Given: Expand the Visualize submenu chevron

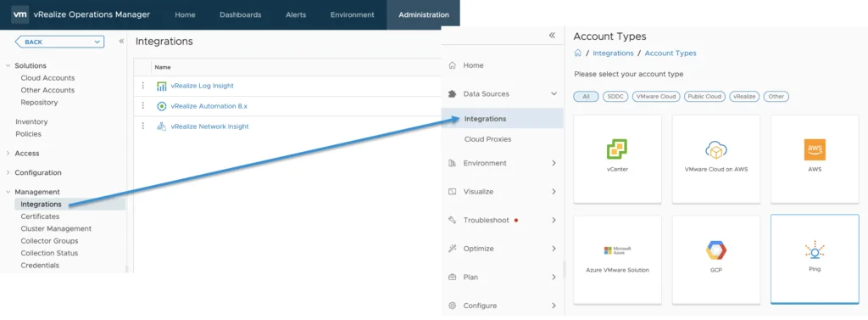Looking at the screenshot, I should (554, 191).
